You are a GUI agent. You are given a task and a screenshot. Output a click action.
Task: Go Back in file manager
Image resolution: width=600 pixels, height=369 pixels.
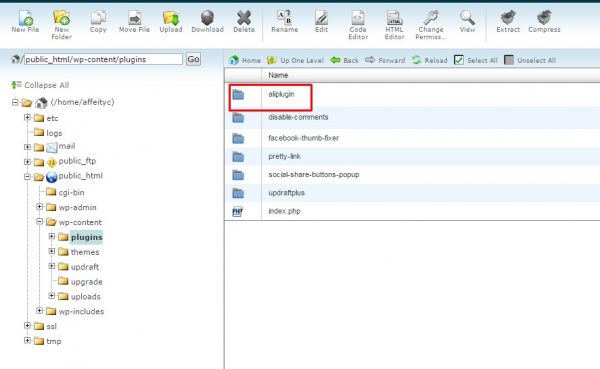[x=344, y=60]
